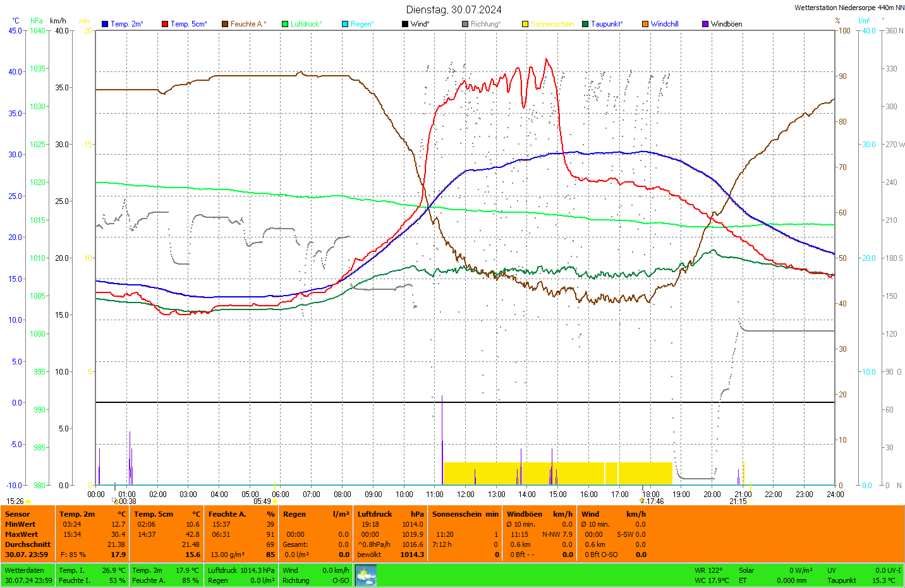Viewport: 905px width, 588px height.
Task: Click the blue Temp. 2m legend square
Action: [x=105, y=24]
